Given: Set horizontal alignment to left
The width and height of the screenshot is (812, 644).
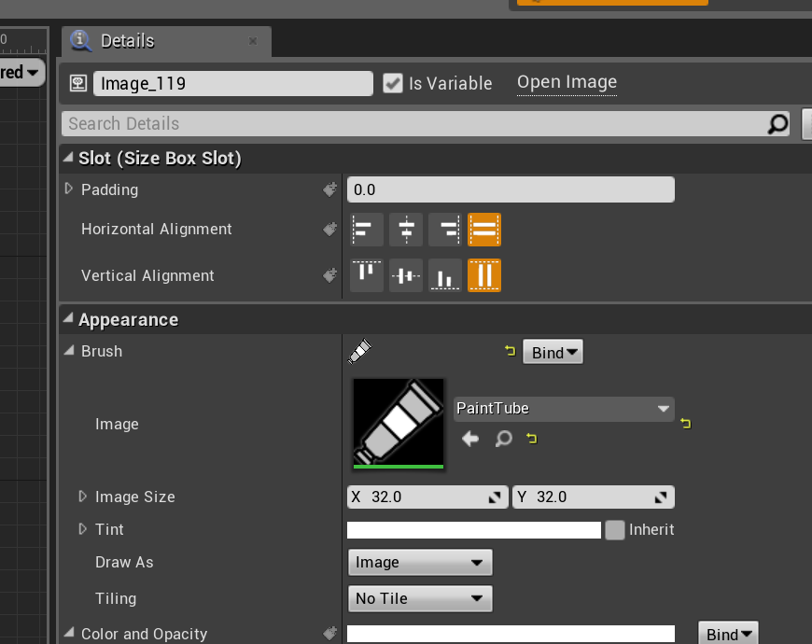Looking at the screenshot, I should click(x=367, y=230).
